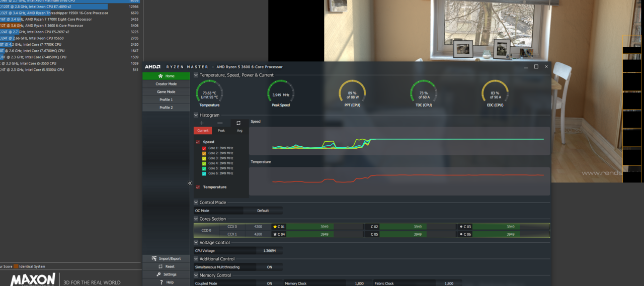Collapse the Control Mode section
The height and width of the screenshot is (286, 644).
point(196,203)
